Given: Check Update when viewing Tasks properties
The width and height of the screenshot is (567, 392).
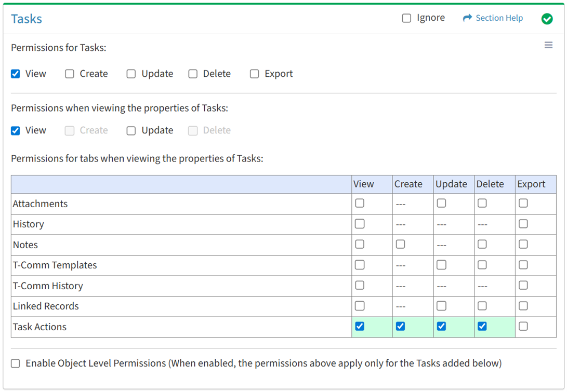Looking at the screenshot, I should click(131, 130).
